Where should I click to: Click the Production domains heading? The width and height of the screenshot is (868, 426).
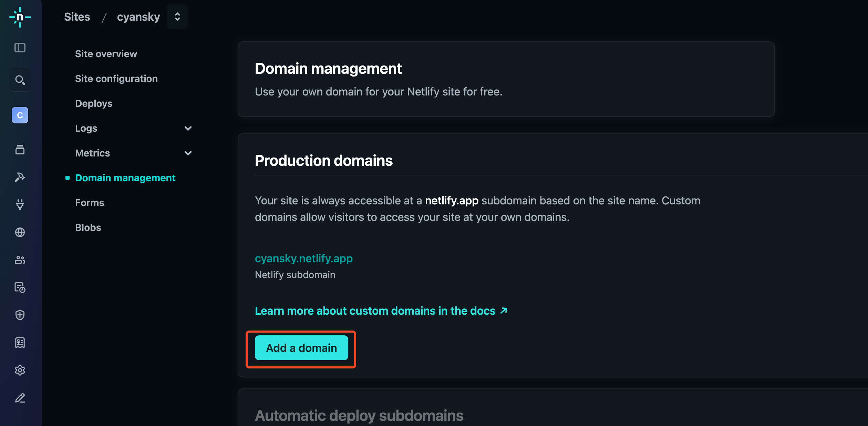(x=324, y=161)
